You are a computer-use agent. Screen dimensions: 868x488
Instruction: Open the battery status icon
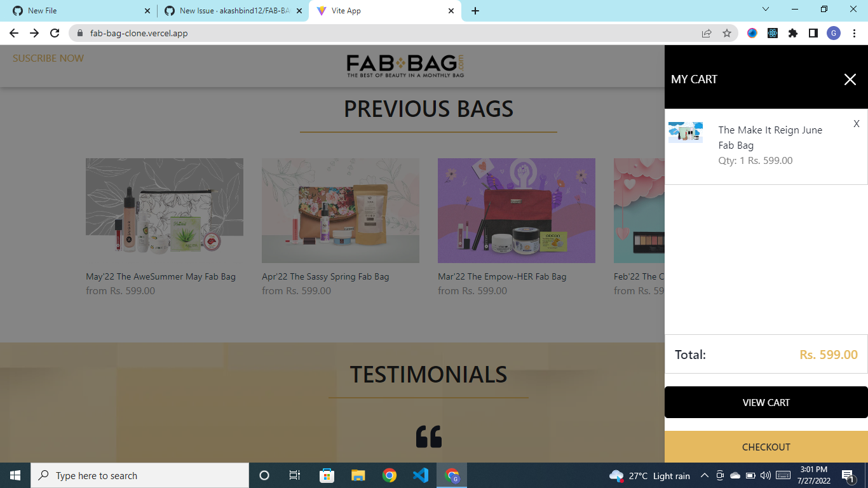click(x=750, y=475)
